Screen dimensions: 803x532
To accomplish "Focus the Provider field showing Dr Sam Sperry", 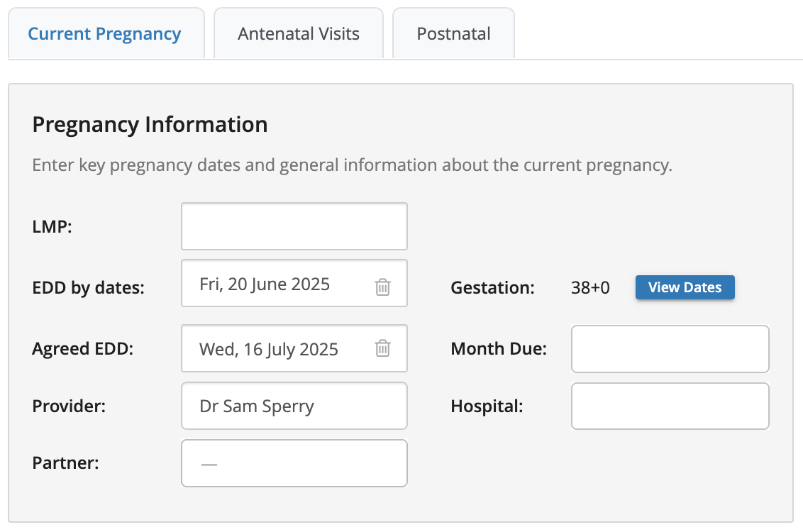I will click(x=294, y=406).
